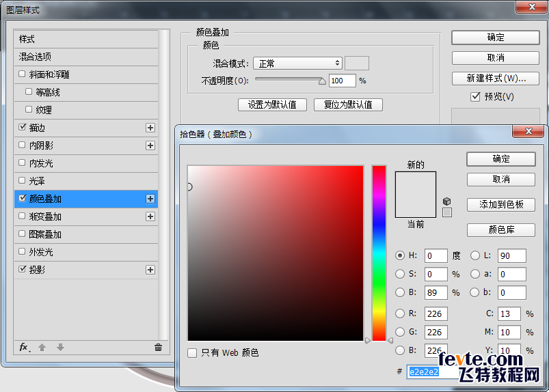Uncheck the 描边 effect
Screen dimensions: 549x392
[22, 127]
